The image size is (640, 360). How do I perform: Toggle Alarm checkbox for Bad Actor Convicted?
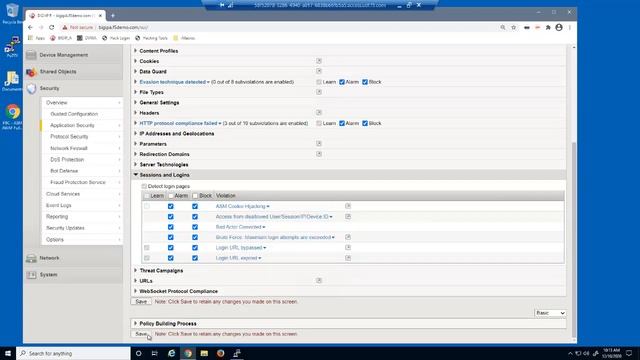click(x=171, y=227)
